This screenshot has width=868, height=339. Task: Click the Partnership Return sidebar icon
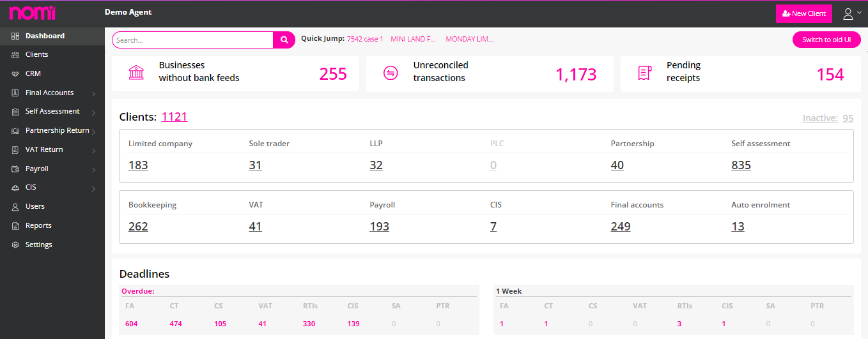15,131
